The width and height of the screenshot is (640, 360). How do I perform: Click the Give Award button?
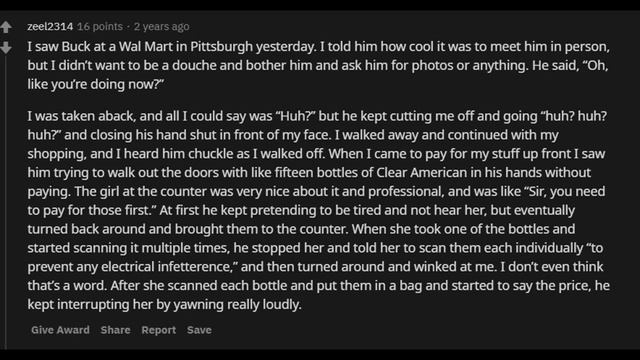point(60,330)
